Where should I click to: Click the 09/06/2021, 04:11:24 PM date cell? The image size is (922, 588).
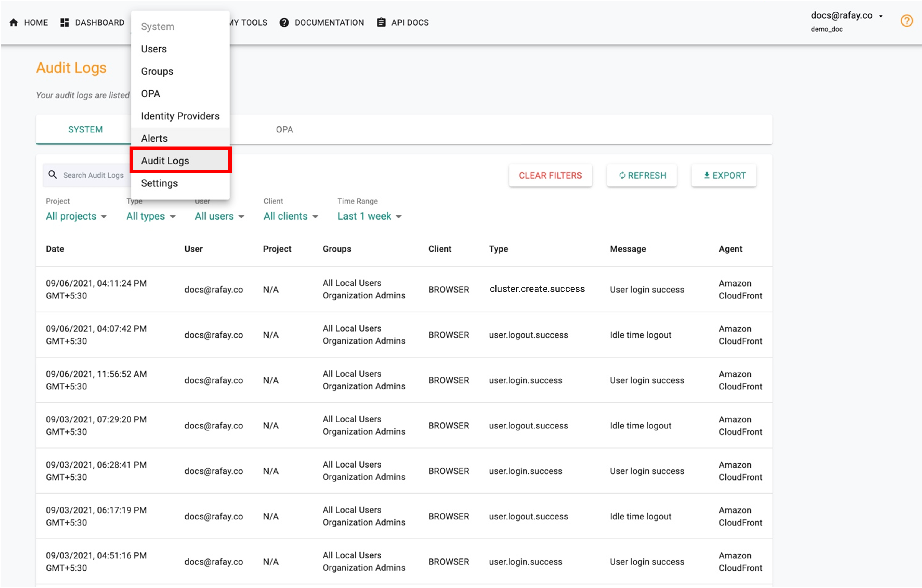pos(96,290)
